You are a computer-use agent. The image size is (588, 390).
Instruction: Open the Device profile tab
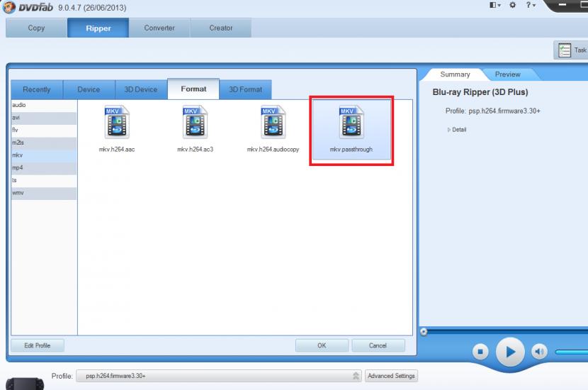click(89, 90)
